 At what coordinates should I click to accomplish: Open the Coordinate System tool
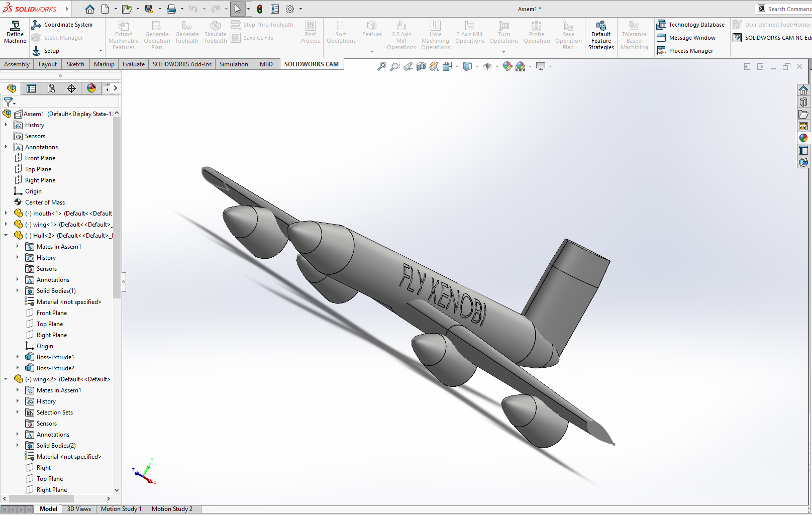(x=62, y=25)
